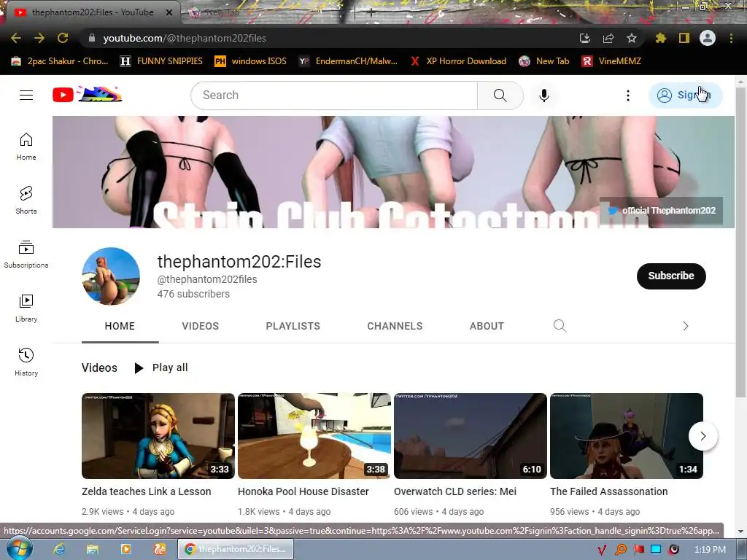The width and height of the screenshot is (747, 560).
Task: Click the Chrome taskbar window button
Action: click(236, 549)
